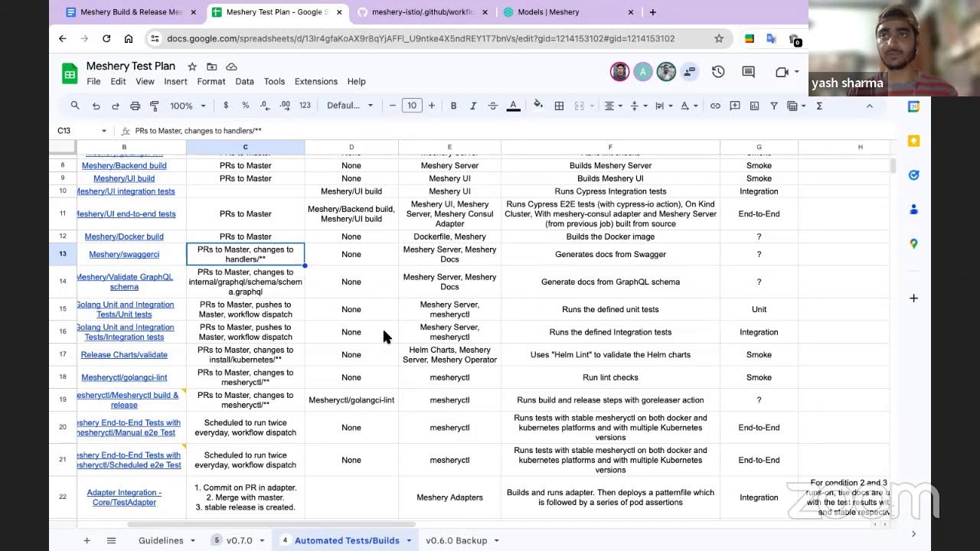The width and height of the screenshot is (980, 551).
Task: Open the Data menu
Action: point(245,81)
